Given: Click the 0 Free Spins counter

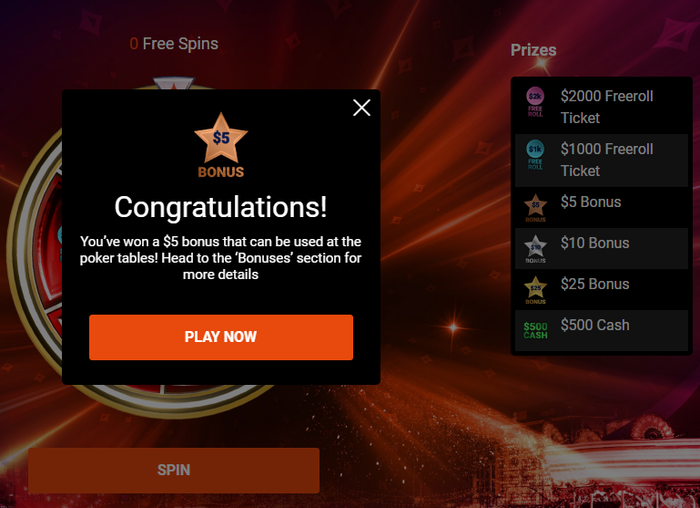Looking at the screenshot, I should (174, 44).
